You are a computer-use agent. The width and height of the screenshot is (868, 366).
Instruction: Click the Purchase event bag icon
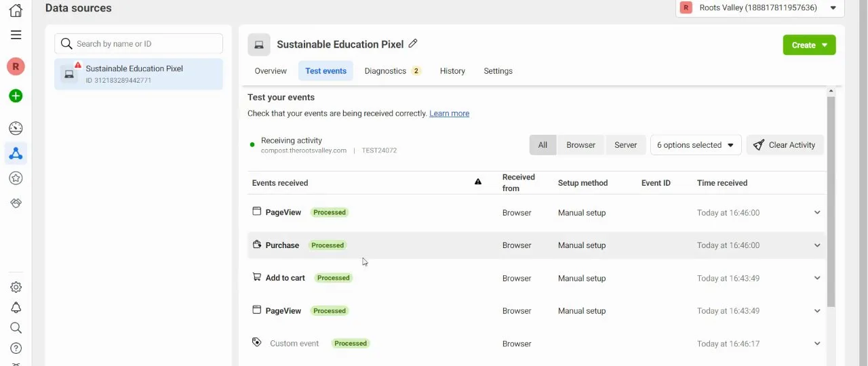point(256,245)
